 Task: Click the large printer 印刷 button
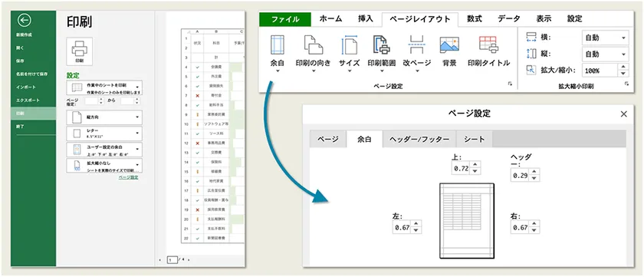point(79,51)
